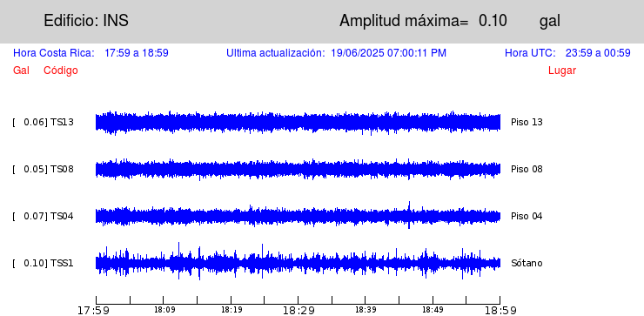Select the Piso 04 location label
Viewport: 644px width, 316px height.
527,216
